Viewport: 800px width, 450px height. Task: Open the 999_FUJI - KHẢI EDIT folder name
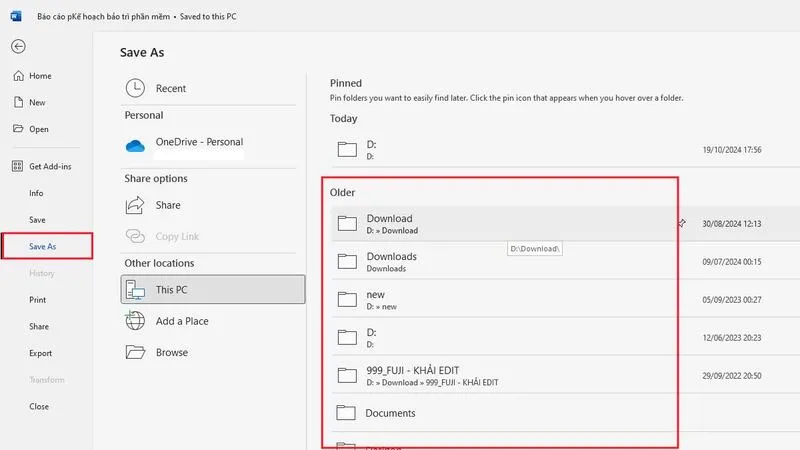tap(413, 370)
